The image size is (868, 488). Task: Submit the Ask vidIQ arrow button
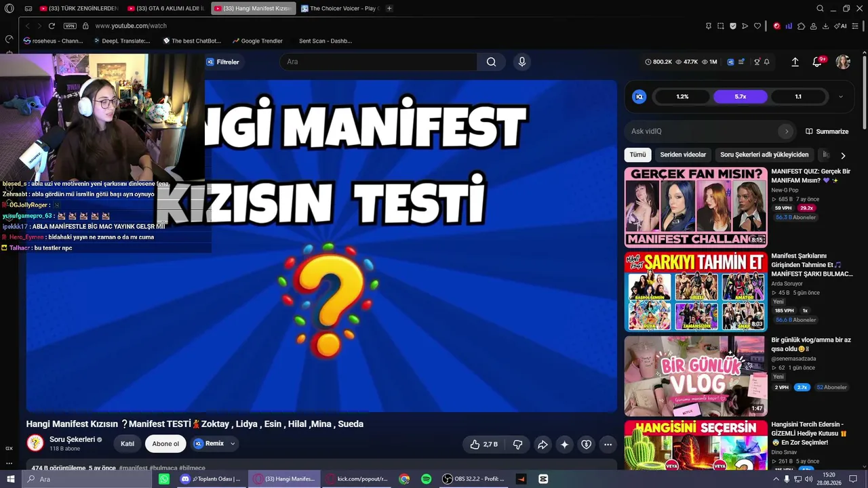pyautogui.click(x=787, y=131)
